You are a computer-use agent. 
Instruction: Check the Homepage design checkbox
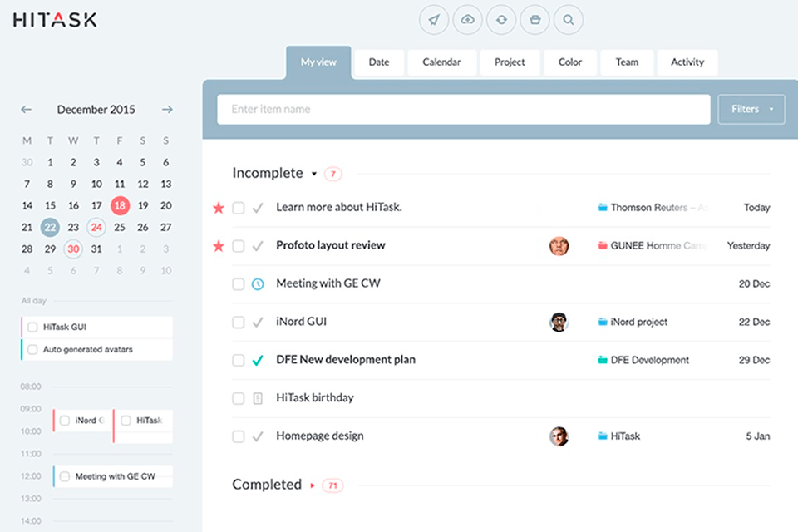[x=239, y=436]
